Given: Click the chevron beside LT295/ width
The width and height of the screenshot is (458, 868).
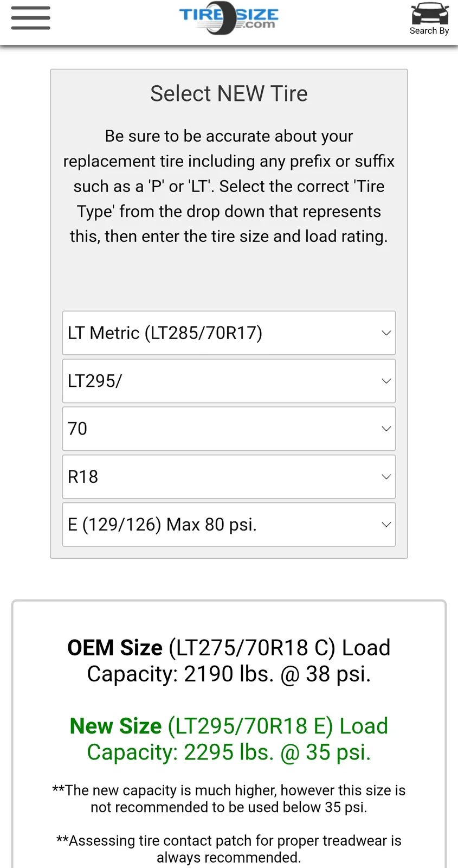Looking at the screenshot, I should [x=386, y=381].
